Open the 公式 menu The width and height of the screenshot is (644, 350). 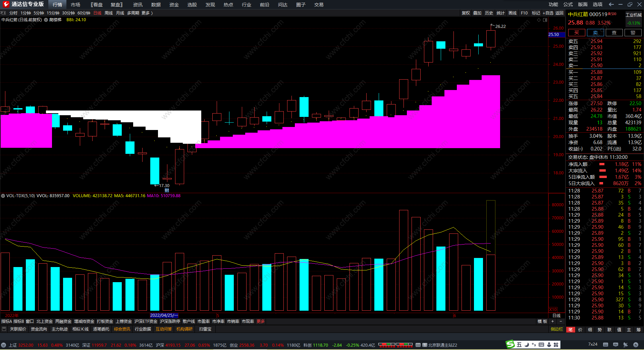(x=568, y=4)
